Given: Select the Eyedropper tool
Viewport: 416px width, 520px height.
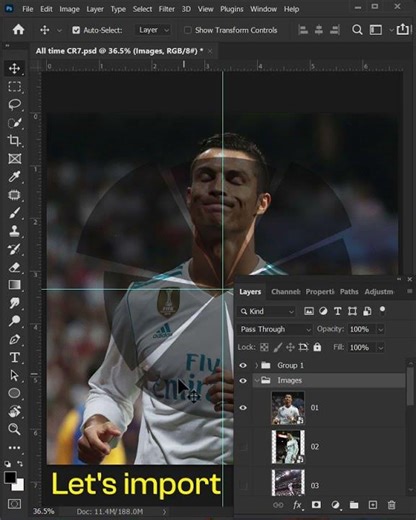Looking at the screenshot, I should point(14,177).
